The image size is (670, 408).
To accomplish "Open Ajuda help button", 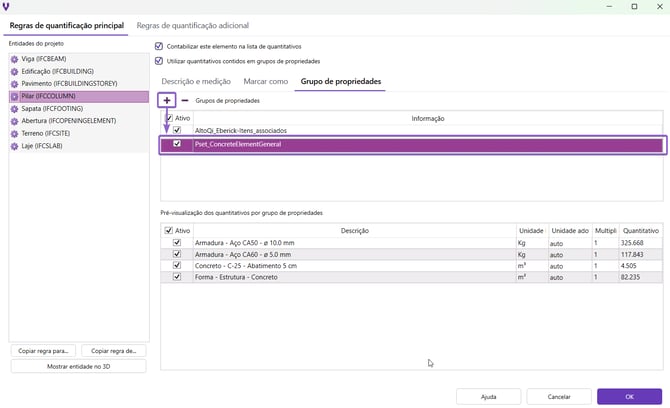I will pyautogui.click(x=488, y=397).
